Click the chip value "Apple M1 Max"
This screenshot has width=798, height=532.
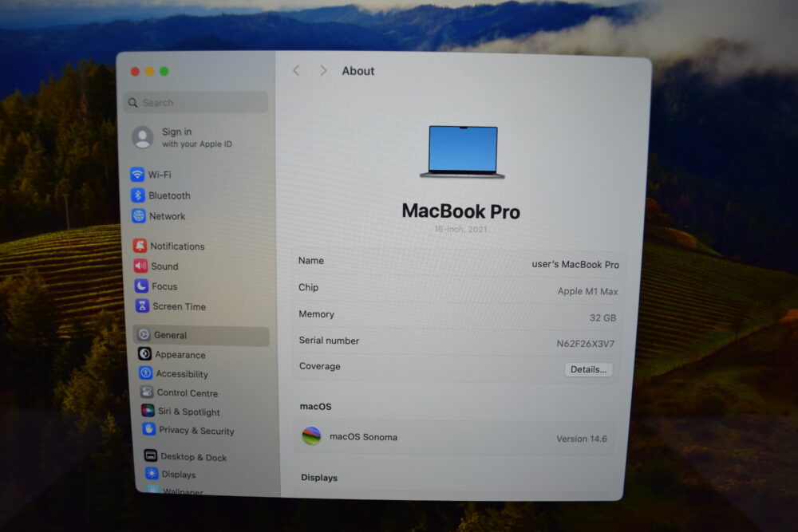[x=587, y=291]
